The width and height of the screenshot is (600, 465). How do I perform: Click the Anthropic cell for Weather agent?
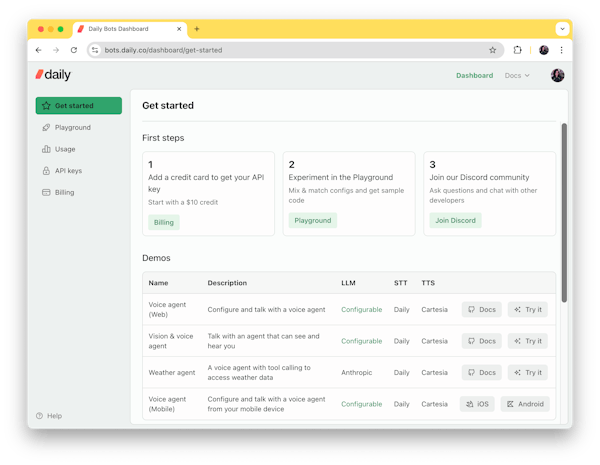(x=356, y=372)
